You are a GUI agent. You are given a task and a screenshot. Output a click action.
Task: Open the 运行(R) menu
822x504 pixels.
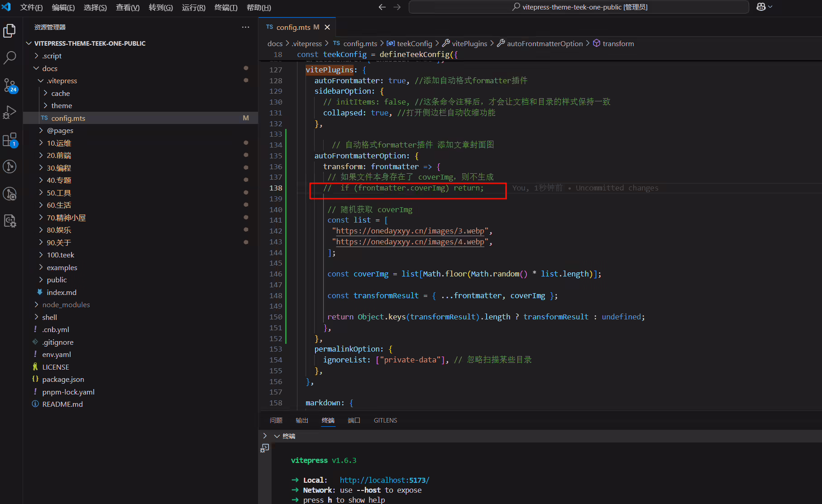[193, 7]
